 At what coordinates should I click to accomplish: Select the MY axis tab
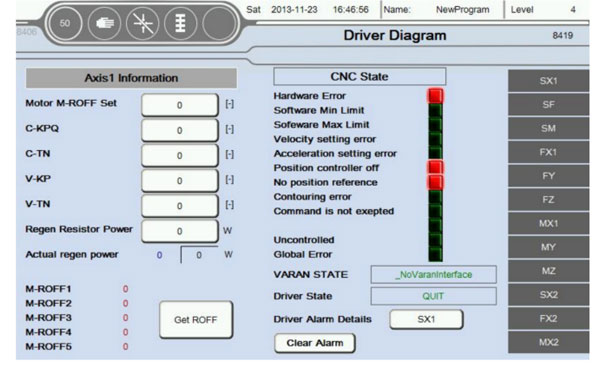[x=548, y=247]
